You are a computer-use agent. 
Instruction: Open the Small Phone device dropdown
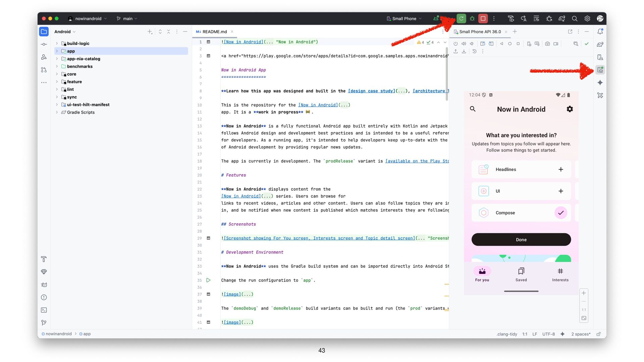pyautogui.click(x=404, y=18)
